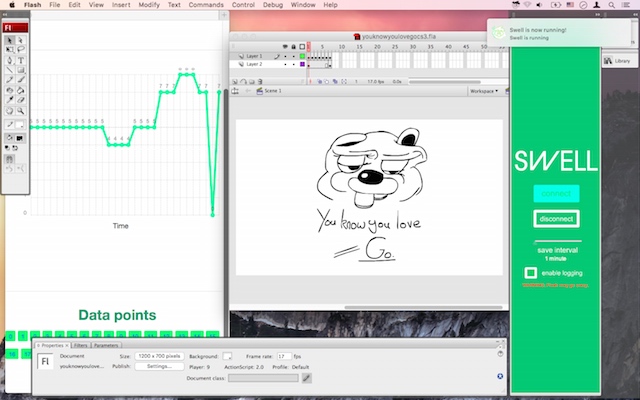Select the Free Transform tool
Image resolution: width=640 pixels, height=400 pixels.
(10, 50)
